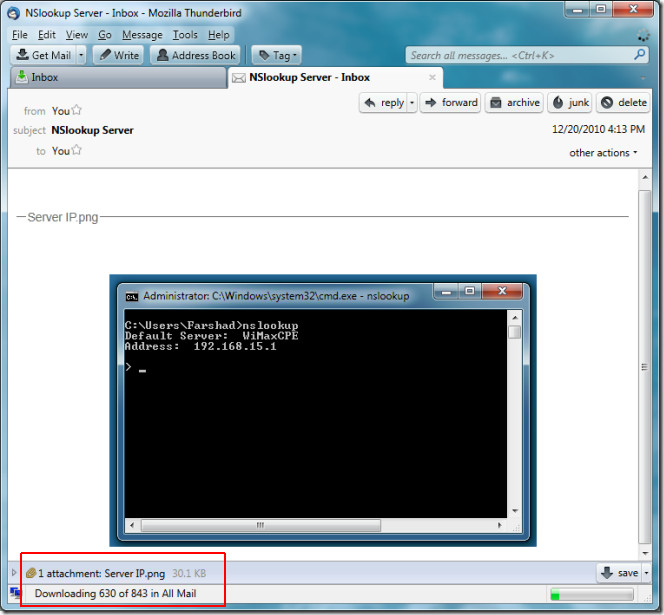Click the envelope icon on message tab
664x615 pixels.
[239, 78]
